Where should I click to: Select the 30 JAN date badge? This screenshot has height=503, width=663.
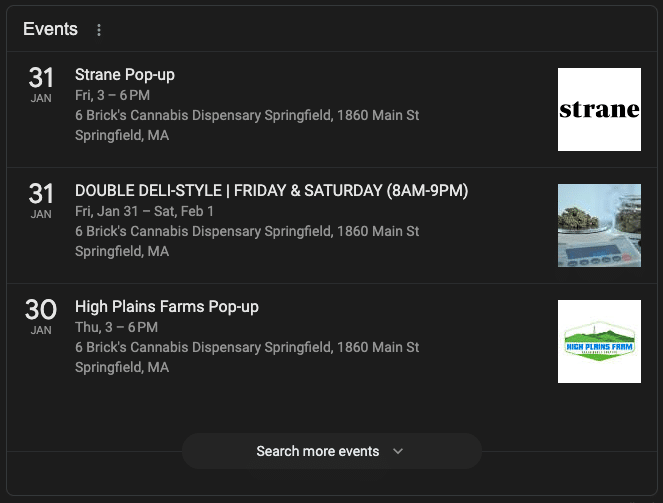tap(41, 317)
